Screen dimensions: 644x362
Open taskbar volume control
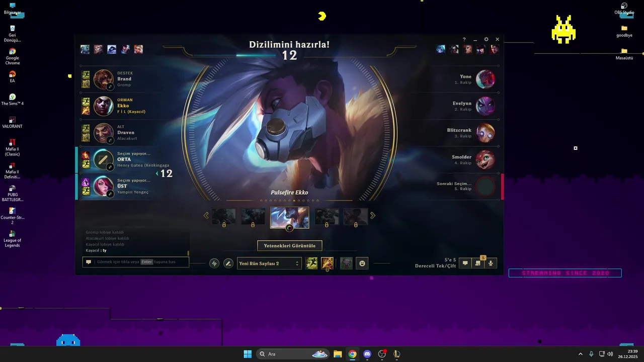[x=610, y=354]
